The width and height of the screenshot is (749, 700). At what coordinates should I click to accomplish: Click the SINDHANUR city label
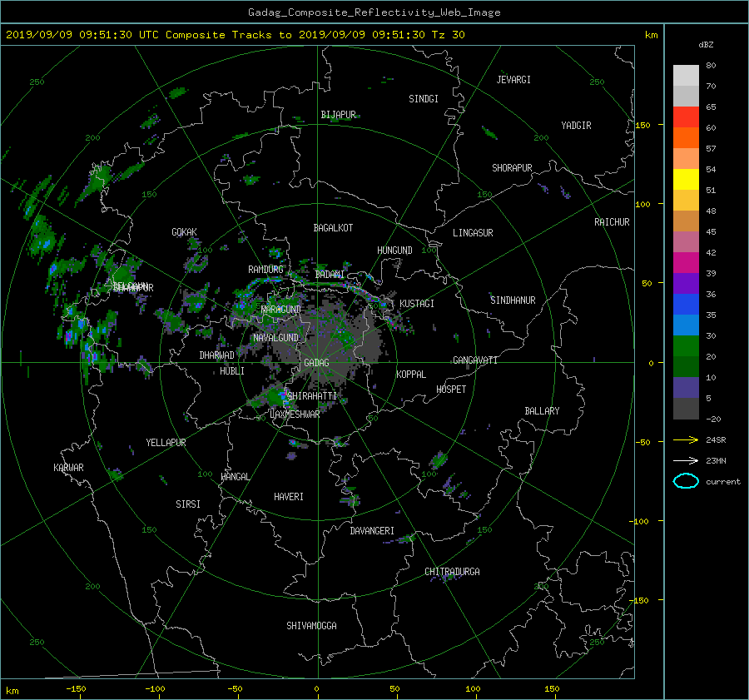click(x=513, y=300)
